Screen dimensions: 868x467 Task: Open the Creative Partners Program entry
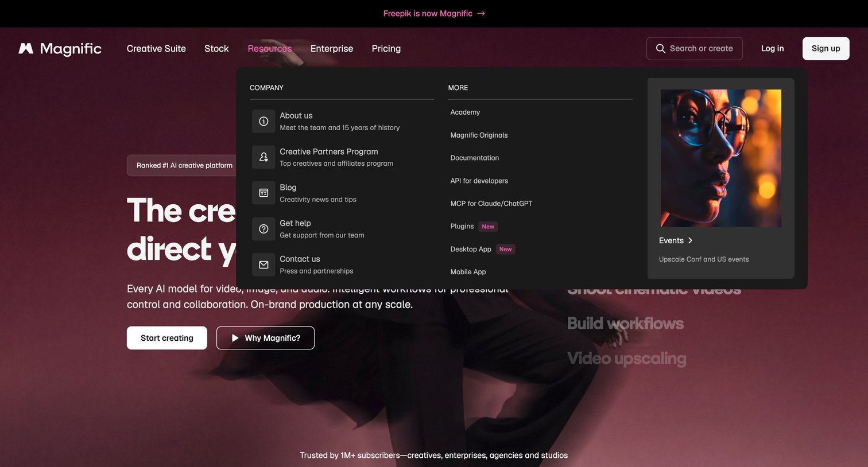[342, 157]
